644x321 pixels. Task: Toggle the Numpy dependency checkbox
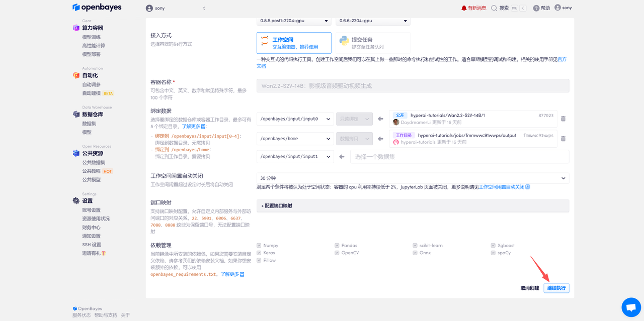click(259, 246)
